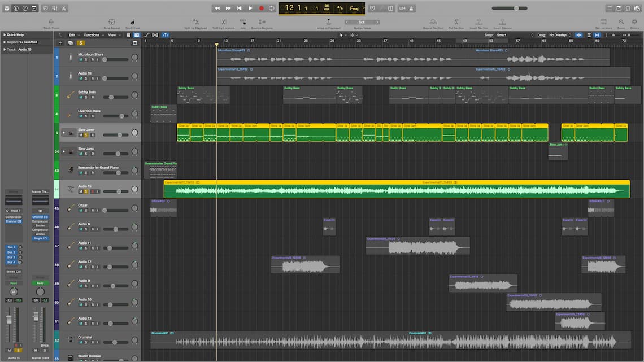Viewport: 644px width, 362px height.
Task: Adjust the Drumstel track volume slider
Action: pos(115,342)
